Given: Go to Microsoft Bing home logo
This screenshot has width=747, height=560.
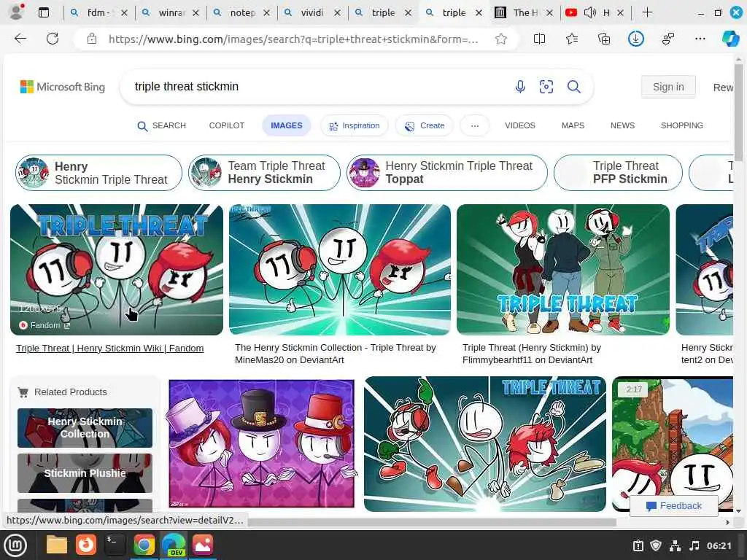Looking at the screenshot, I should [x=63, y=87].
